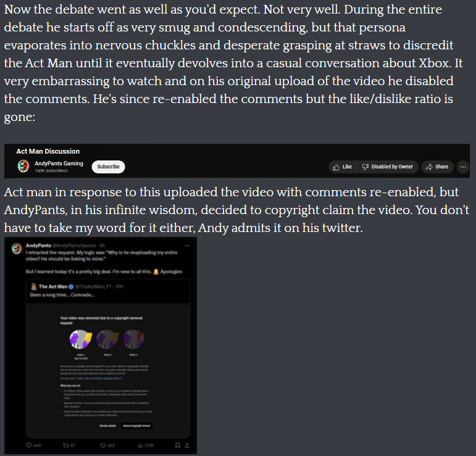The image size is (476, 456).
Task: Click AndyPants profile picture in tweet
Action: click(x=17, y=249)
